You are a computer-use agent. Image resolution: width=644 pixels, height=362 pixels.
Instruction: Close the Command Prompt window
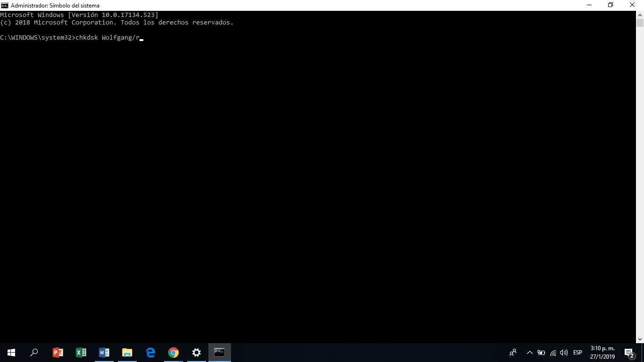coord(633,5)
